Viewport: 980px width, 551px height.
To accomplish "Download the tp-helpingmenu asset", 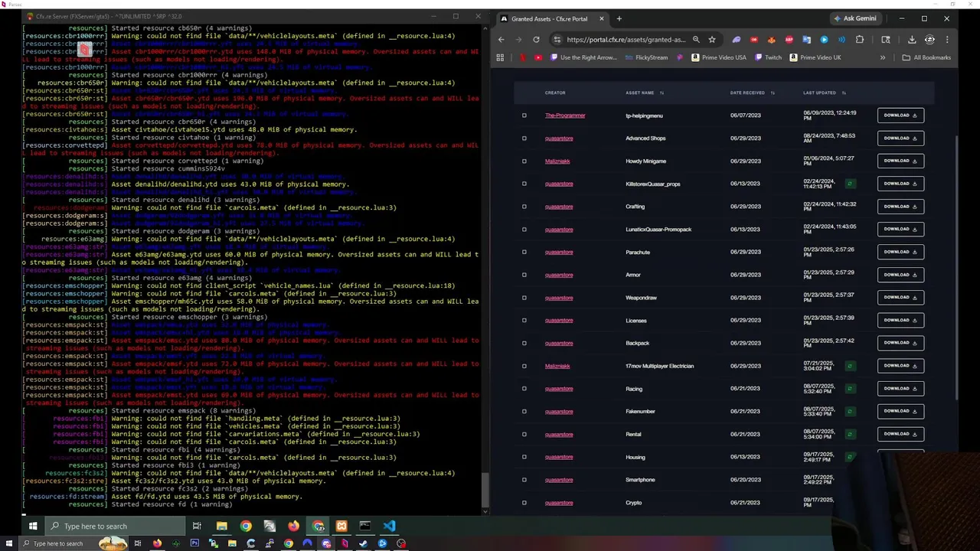I will tap(900, 116).
